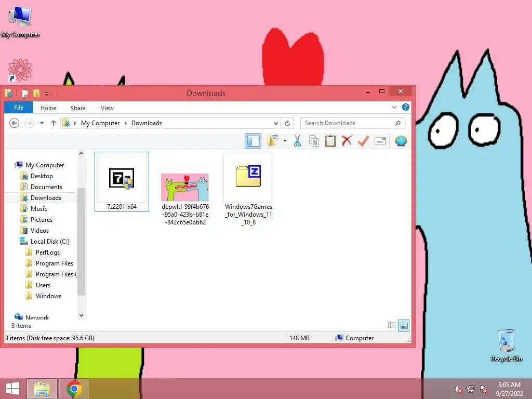The image size is (532, 399).
Task: Switch to the View ribbon tab
Action: point(107,108)
